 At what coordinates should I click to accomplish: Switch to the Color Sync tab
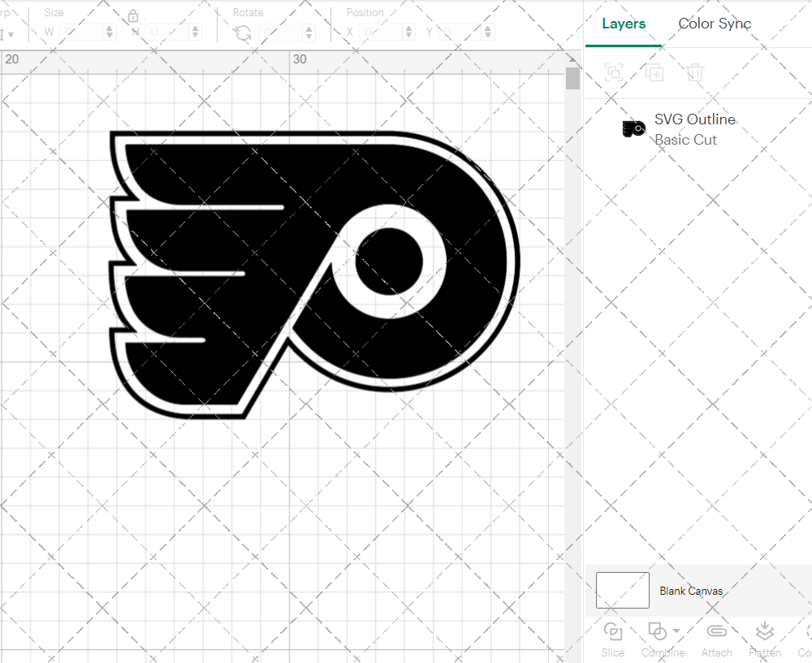715,24
